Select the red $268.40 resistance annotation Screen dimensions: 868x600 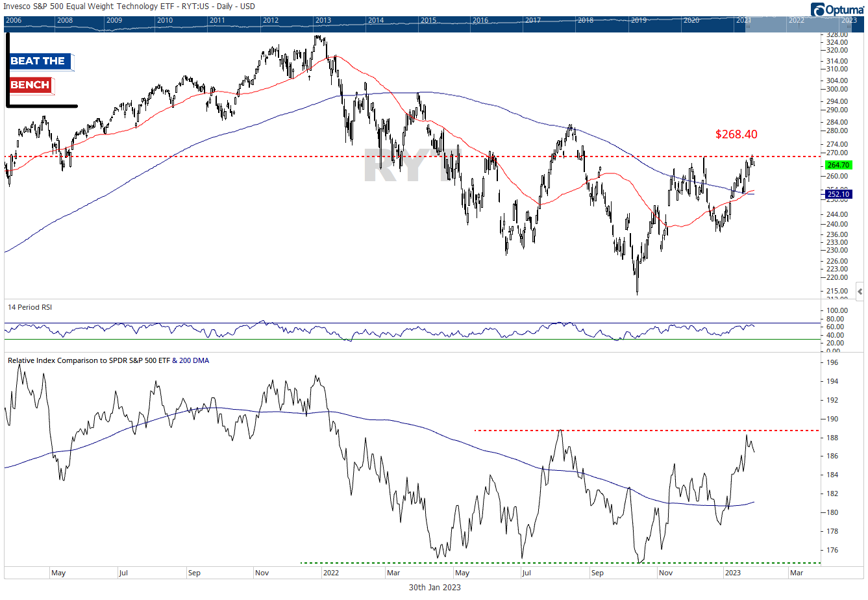(736, 134)
